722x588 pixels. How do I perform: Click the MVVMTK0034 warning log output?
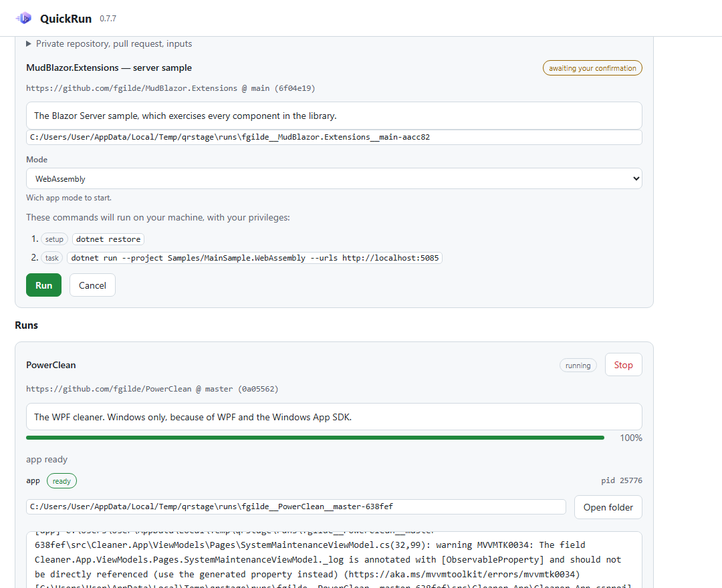pyautogui.click(x=334, y=560)
